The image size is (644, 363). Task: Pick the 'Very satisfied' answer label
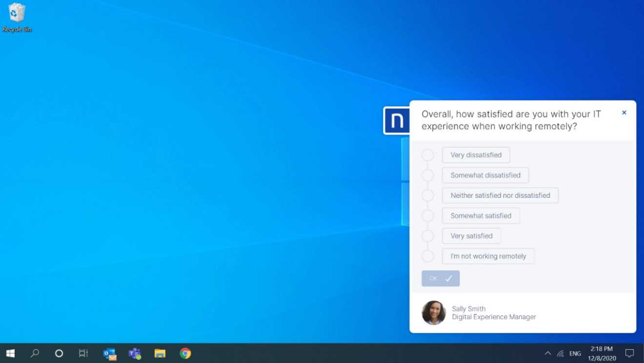[471, 236]
